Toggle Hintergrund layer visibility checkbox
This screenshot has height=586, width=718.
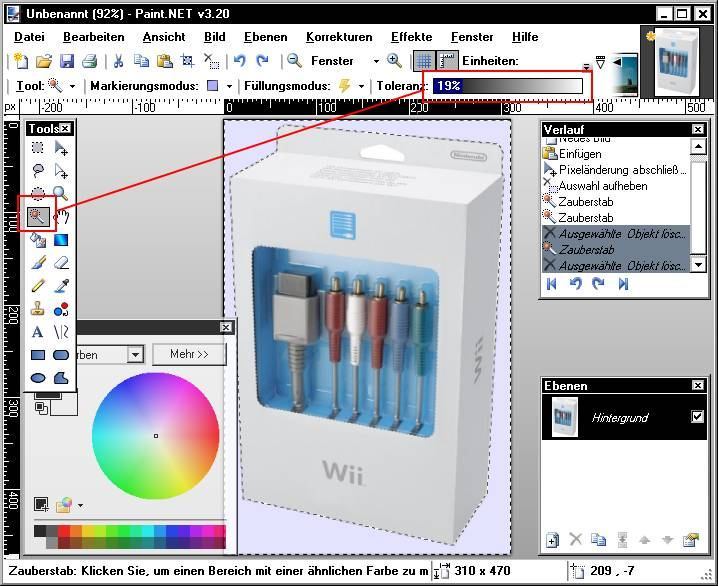(697, 417)
